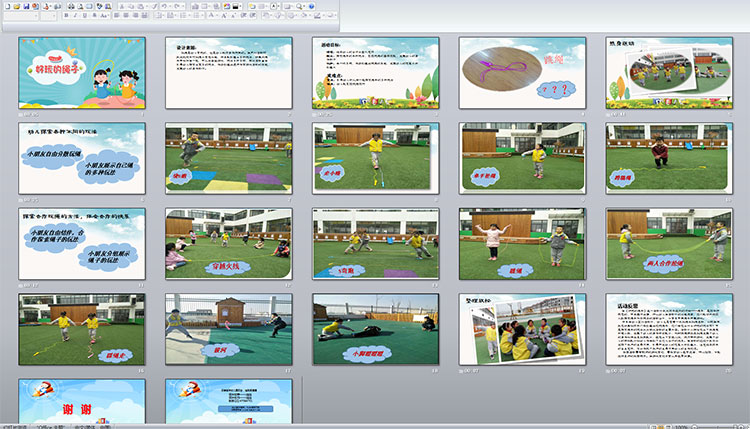
Task: Open the font name combo box
Action: (21, 16)
